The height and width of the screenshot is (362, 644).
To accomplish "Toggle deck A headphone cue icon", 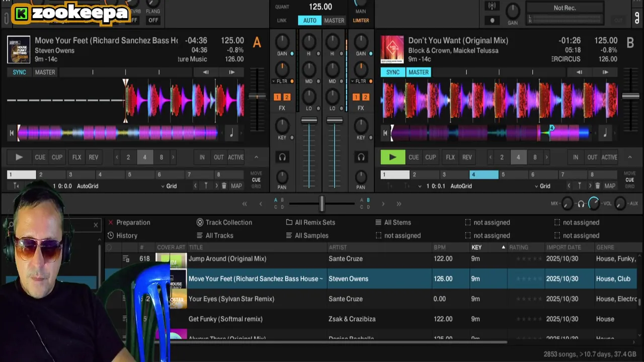I will coord(282,157).
